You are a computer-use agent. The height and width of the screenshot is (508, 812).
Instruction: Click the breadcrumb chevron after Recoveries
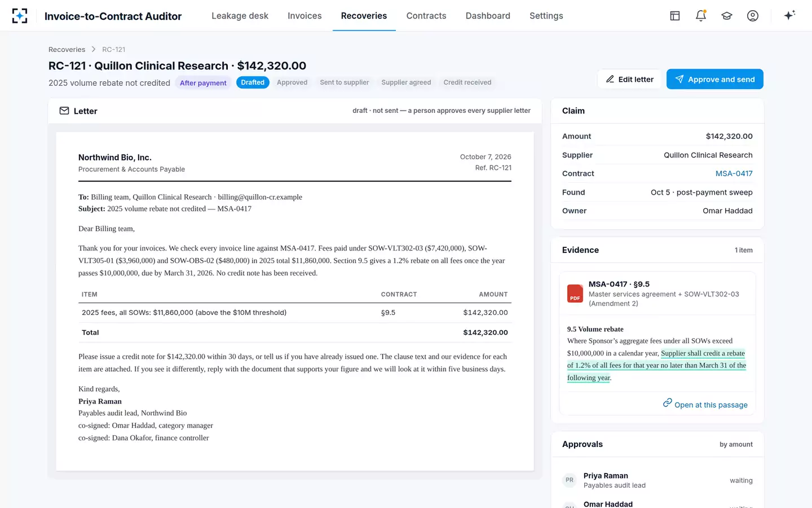94,49
